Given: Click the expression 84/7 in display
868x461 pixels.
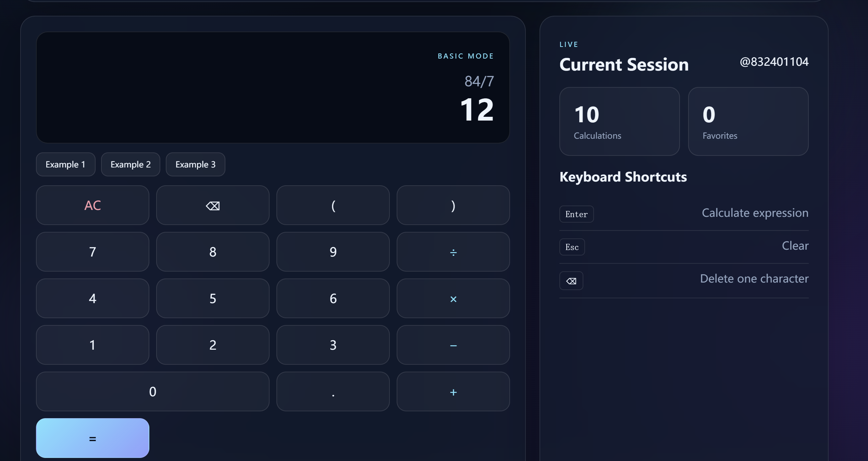Looking at the screenshot, I should [479, 81].
